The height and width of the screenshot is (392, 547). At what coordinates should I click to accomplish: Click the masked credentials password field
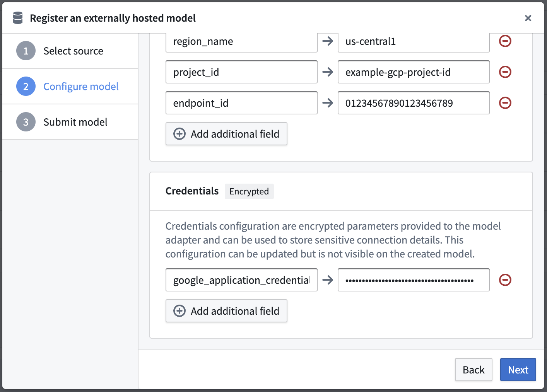coord(414,280)
